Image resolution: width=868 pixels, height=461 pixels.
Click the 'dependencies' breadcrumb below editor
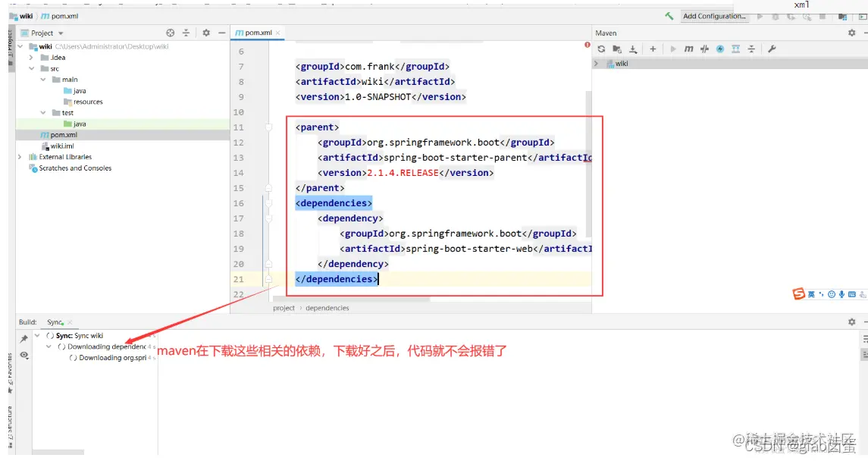pos(327,309)
